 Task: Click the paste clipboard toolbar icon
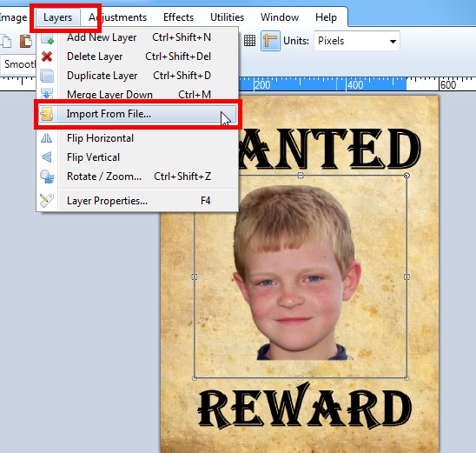point(25,41)
